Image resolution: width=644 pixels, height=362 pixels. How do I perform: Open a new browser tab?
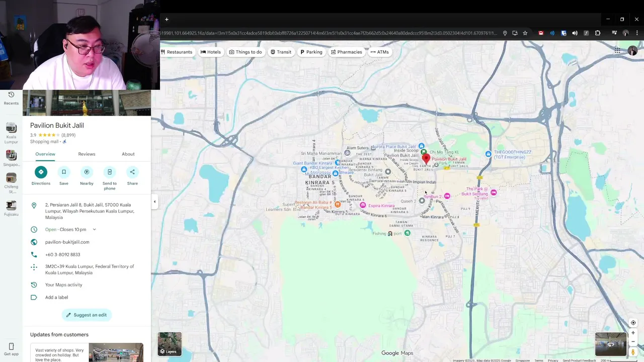pos(167,20)
